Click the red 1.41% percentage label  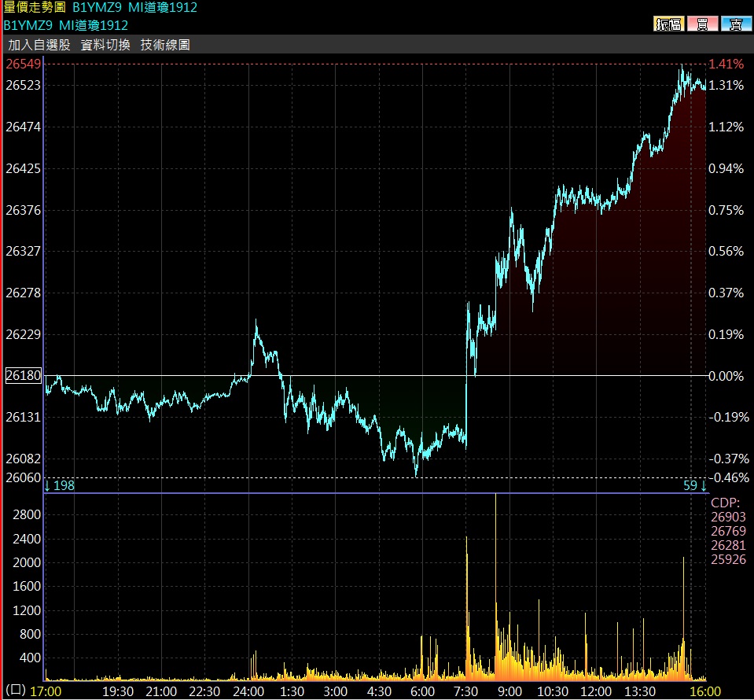[x=726, y=64]
